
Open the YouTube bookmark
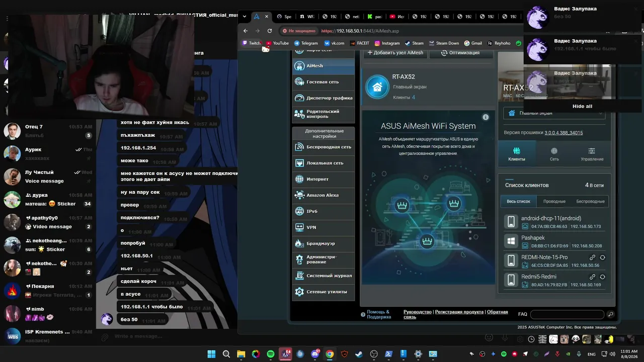point(277,43)
